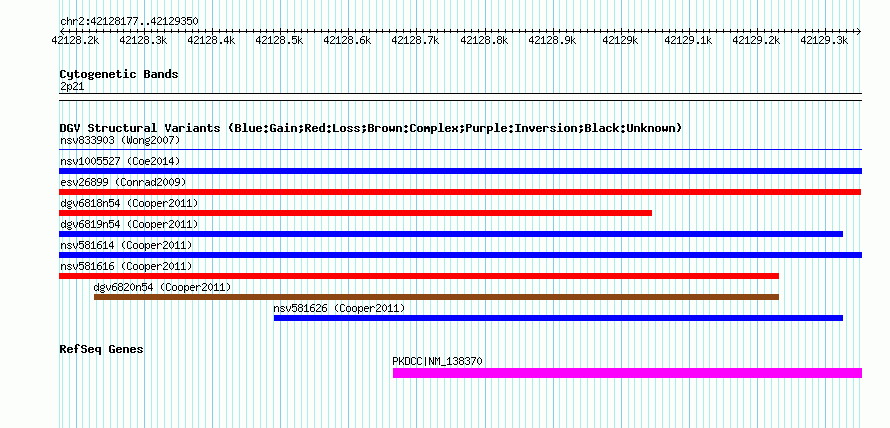Viewport: 890px width, 428px height.
Task: Select the nsv581626 blue gain bar
Action: [x=559, y=318]
